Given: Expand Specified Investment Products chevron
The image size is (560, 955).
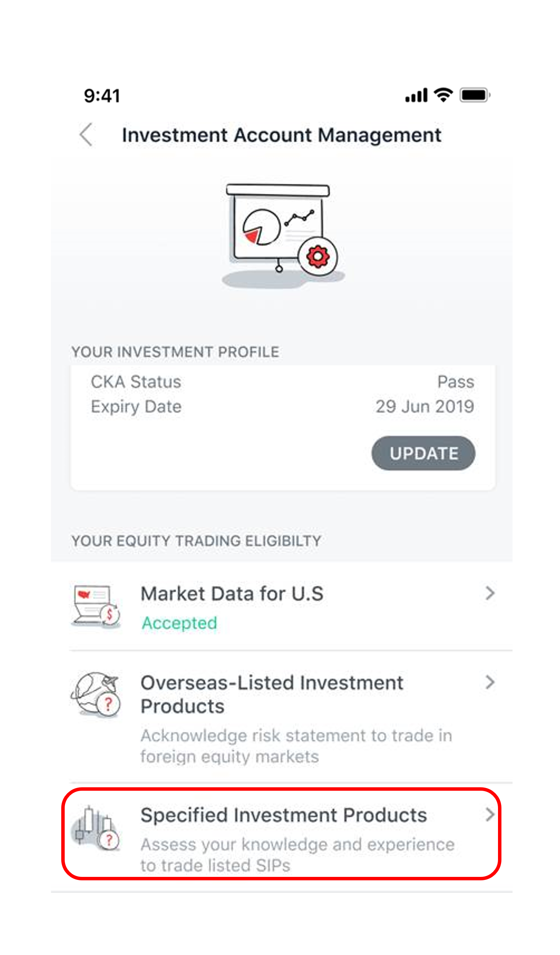Looking at the screenshot, I should [490, 814].
